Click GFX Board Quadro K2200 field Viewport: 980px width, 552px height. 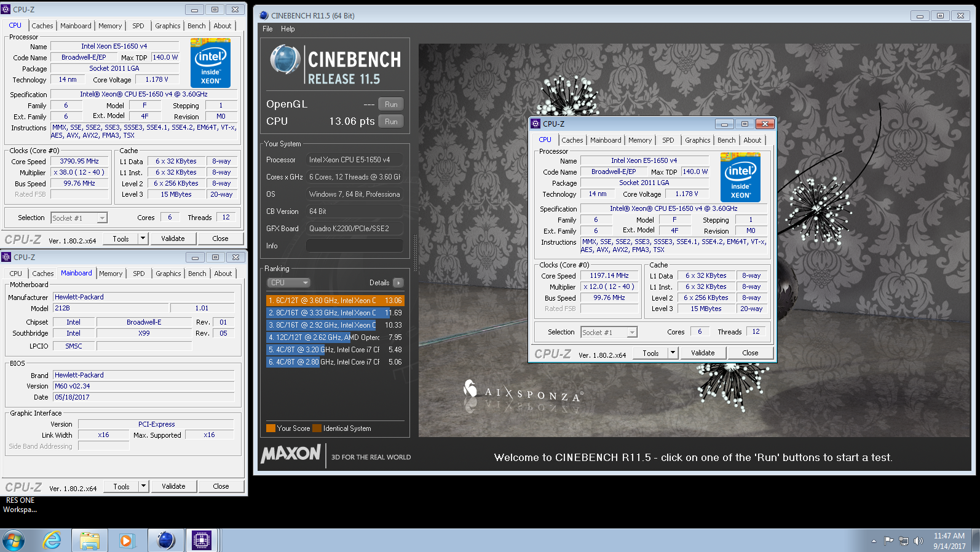coord(355,229)
